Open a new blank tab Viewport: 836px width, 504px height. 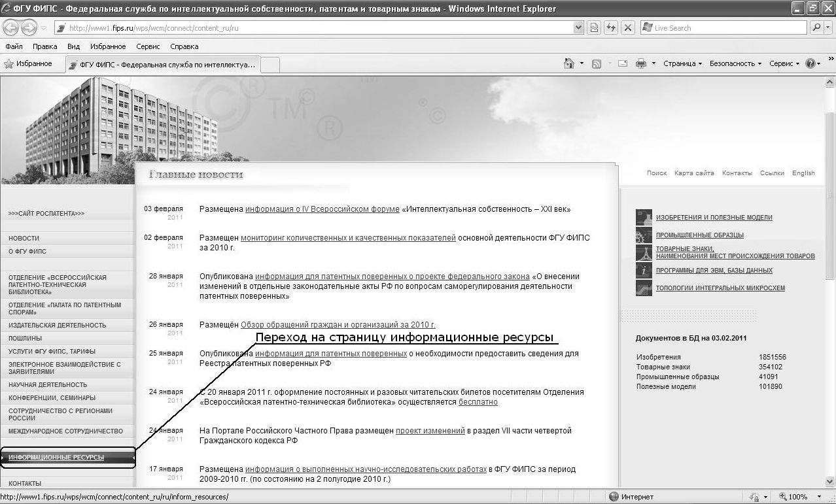(270, 65)
